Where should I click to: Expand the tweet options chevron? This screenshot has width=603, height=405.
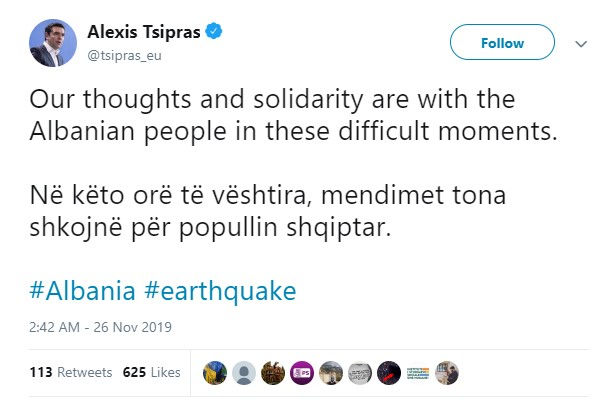(581, 44)
